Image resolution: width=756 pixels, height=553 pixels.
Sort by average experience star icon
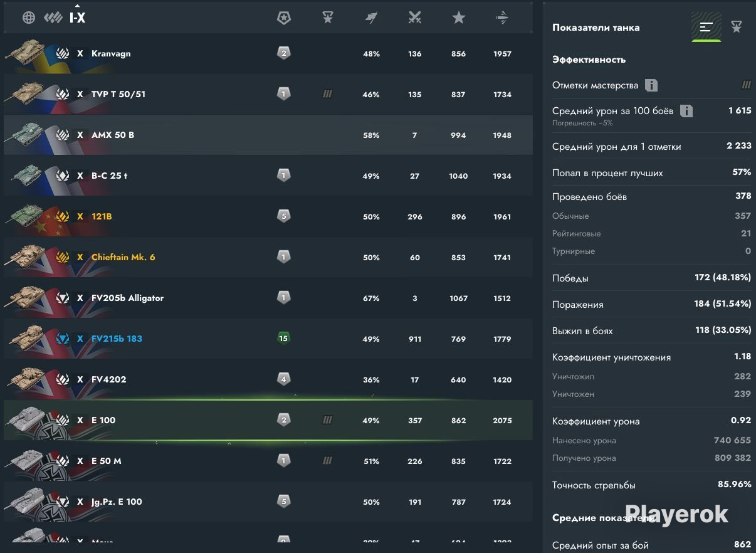459,18
